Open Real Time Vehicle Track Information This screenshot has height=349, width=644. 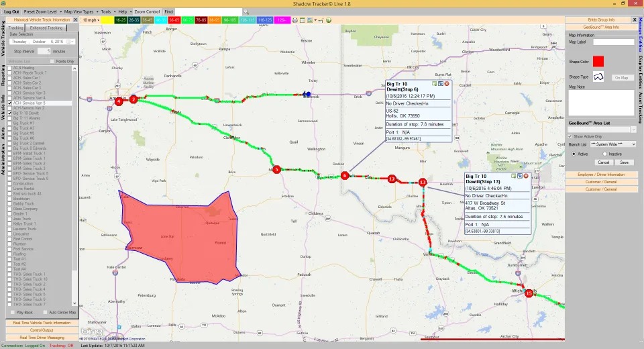[42, 323]
